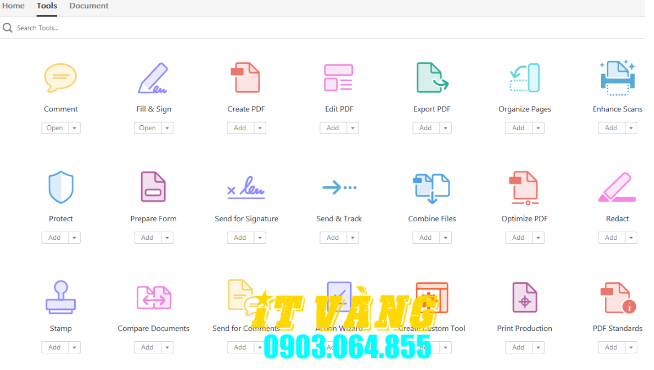The width and height of the screenshot is (654, 370).
Task: Click the search magnifier icon
Action: pos(8,28)
